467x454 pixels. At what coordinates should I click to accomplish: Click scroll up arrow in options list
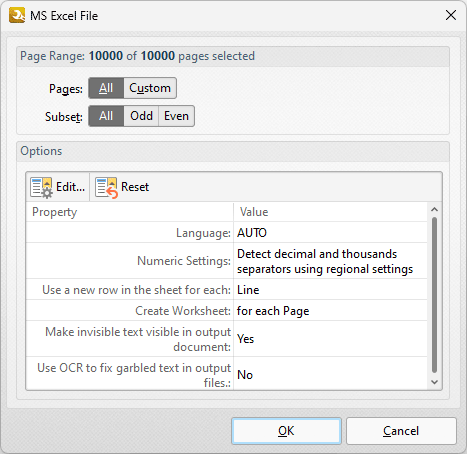point(434,209)
